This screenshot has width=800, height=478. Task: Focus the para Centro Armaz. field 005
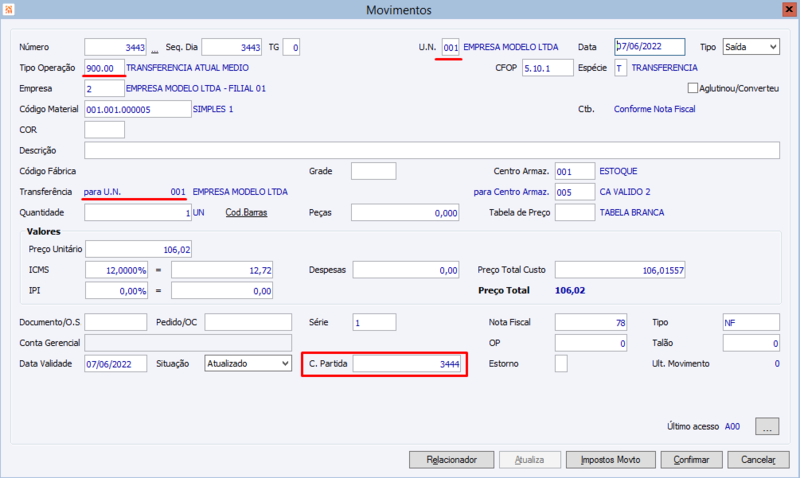coord(574,192)
